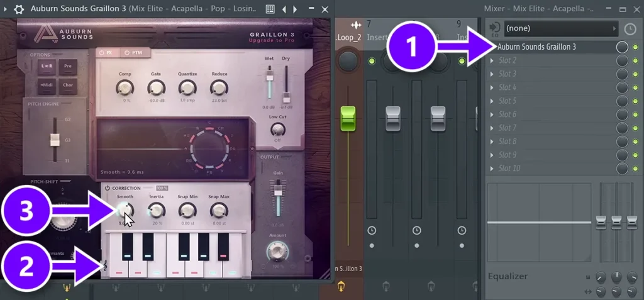644x300 pixels.
Task: Click the Smooth knob in Correction
Action: click(125, 211)
